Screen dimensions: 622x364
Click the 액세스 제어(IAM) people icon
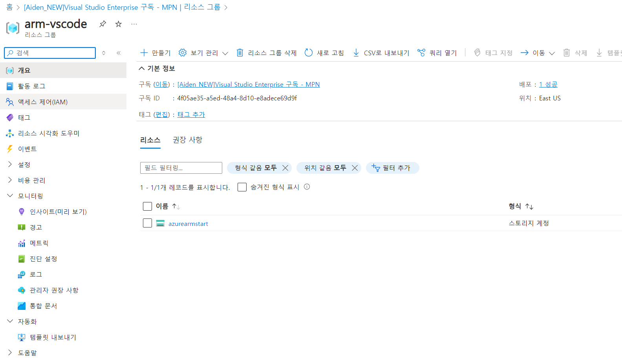coord(10,102)
